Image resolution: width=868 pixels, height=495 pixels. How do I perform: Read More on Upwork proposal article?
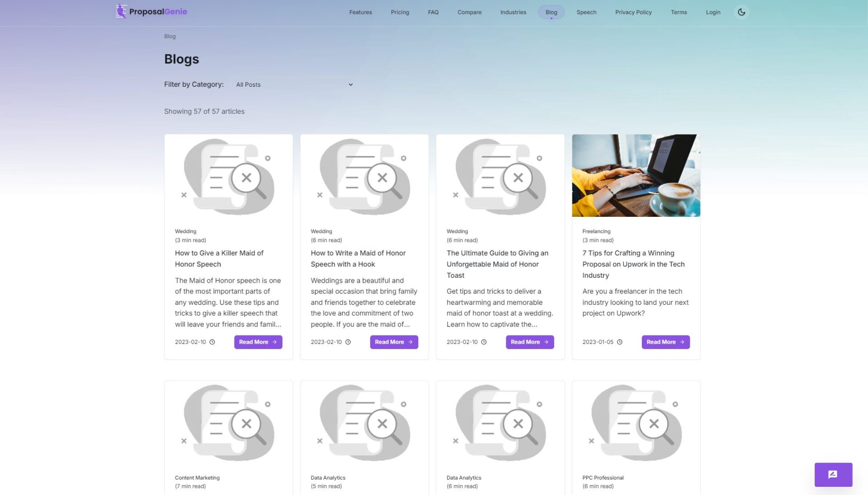pyautogui.click(x=665, y=342)
